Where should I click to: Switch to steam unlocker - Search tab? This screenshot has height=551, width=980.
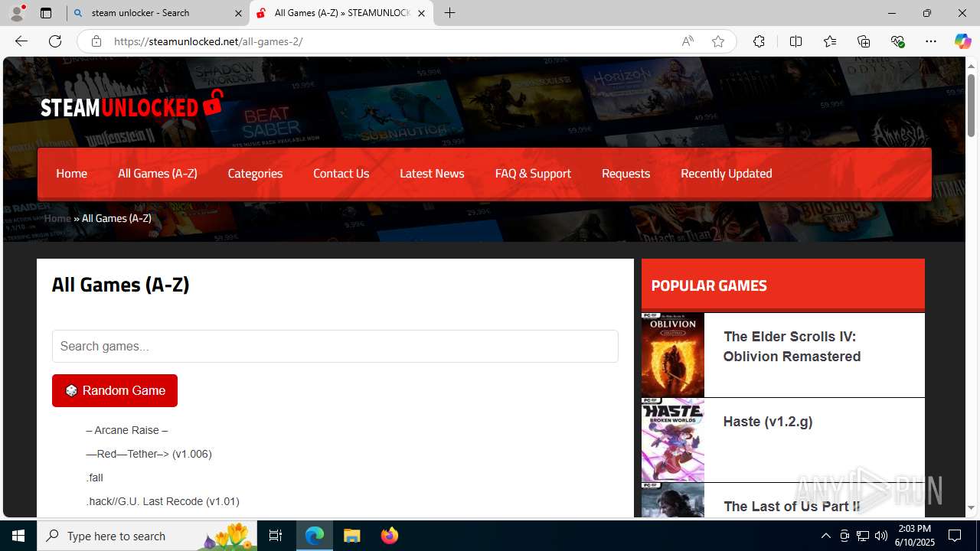[158, 13]
